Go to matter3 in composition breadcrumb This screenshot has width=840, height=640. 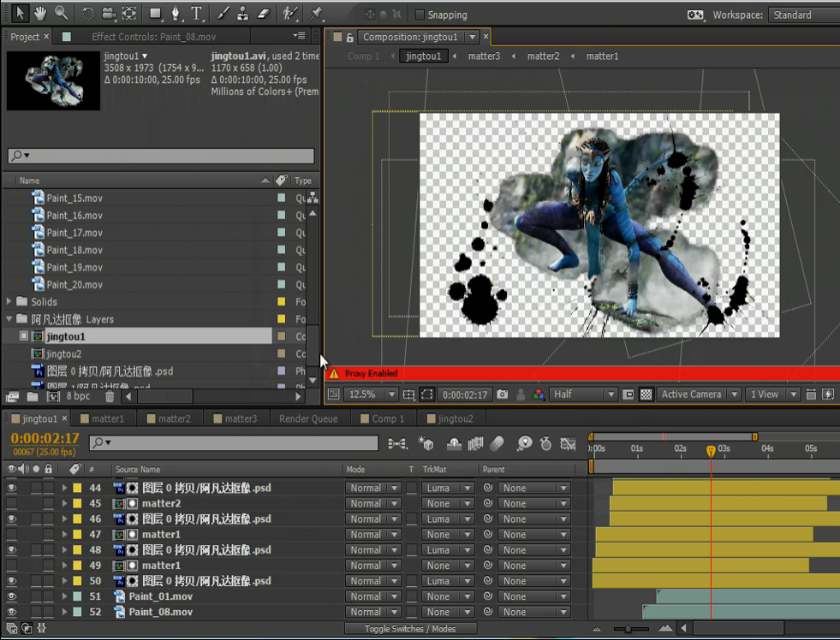[484, 56]
